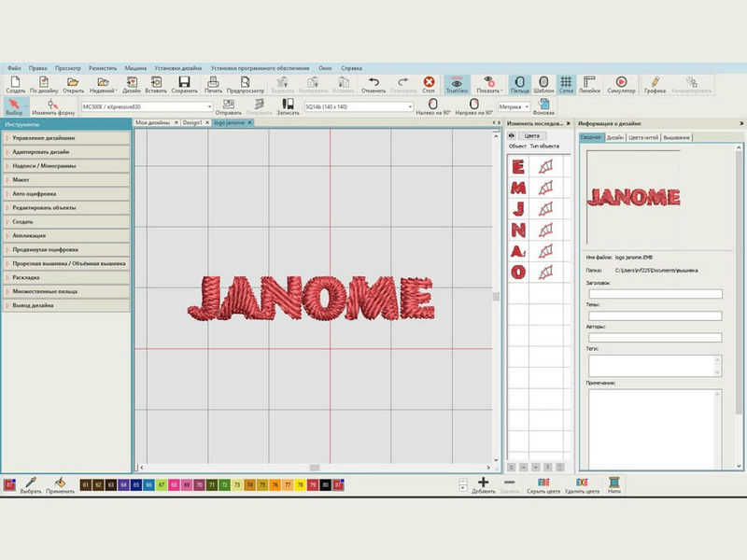Click the Вставить toolbar icon next to Дизайн

coord(156,84)
